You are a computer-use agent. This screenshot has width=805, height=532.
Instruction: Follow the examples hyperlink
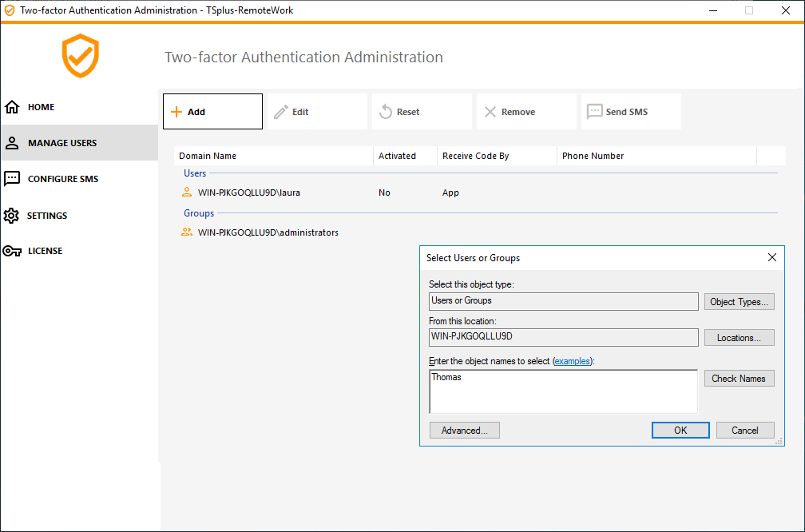(x=573, y=361)
